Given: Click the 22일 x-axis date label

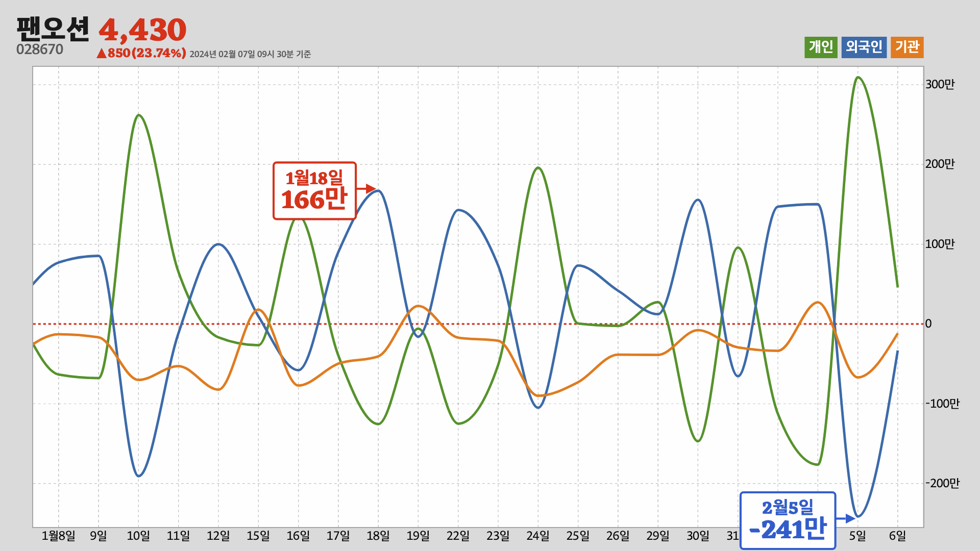Looking at the screenshot, I should [x=458, y=536].
